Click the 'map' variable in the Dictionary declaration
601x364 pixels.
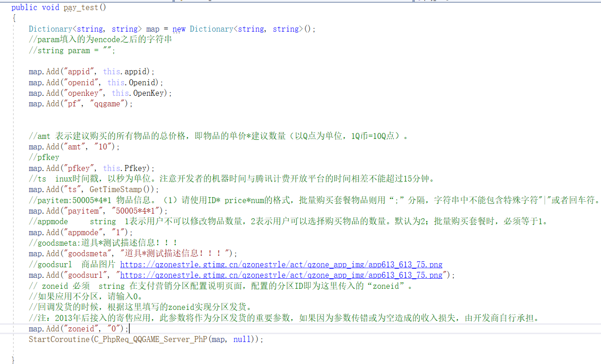point(153,29)
